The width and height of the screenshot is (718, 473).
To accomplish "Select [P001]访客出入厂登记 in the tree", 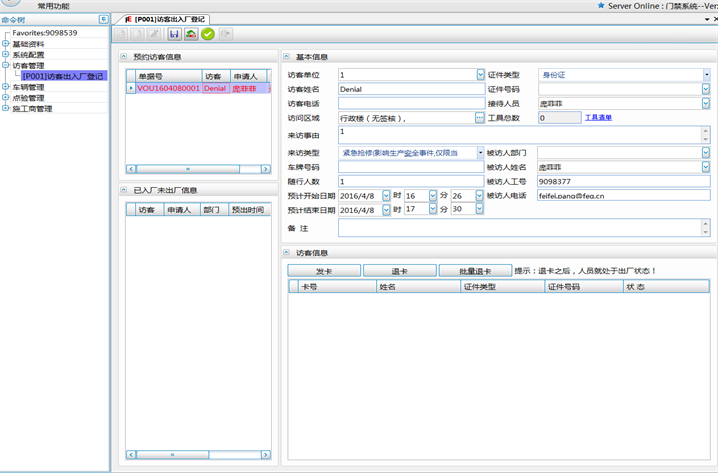I will [63, 76].
